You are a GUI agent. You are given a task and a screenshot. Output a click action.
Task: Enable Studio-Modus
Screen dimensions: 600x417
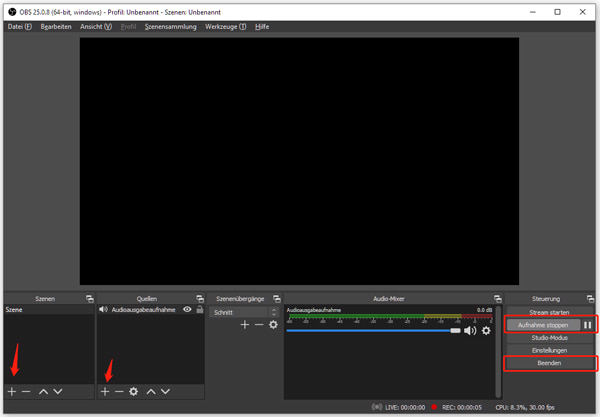(549, 338)
